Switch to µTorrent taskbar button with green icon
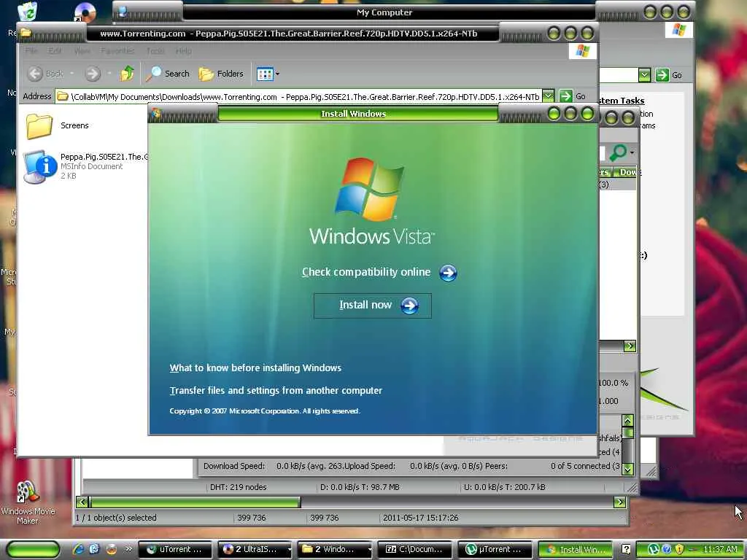The height and width of the screenshot is (560, 747). click(x=495, y=550)
